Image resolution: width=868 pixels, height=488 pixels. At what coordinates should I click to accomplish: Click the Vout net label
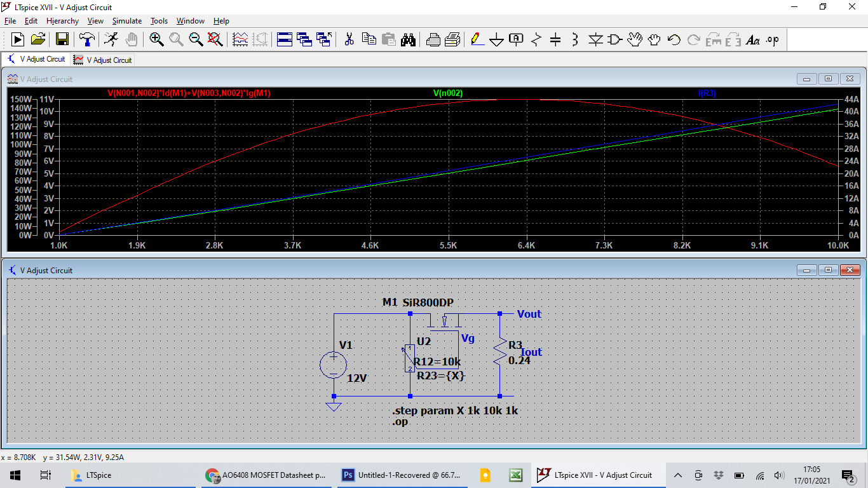click(529, 314)
